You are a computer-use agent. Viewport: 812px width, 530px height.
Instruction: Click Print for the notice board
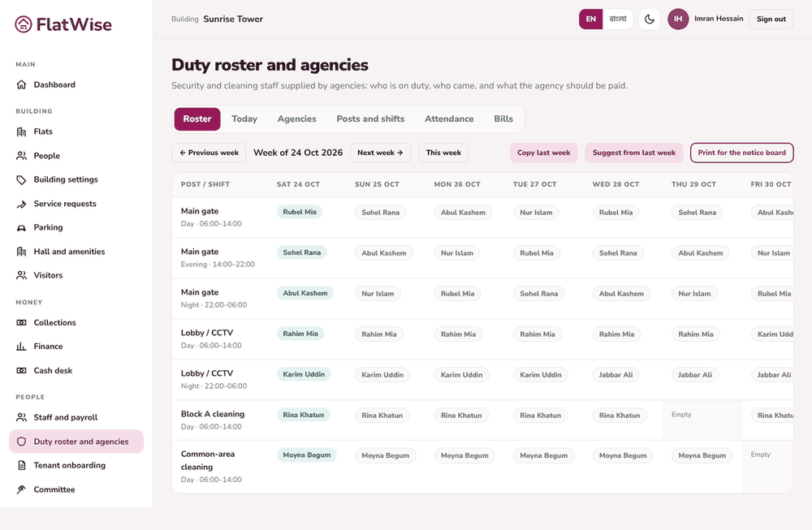click(741, 153)
